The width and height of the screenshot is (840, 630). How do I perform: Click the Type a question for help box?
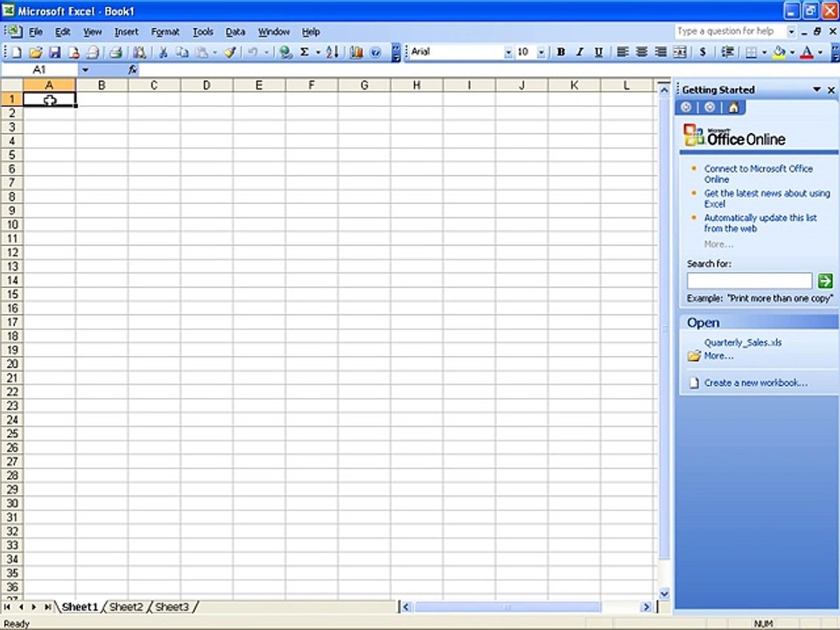(x=730, y=31)
